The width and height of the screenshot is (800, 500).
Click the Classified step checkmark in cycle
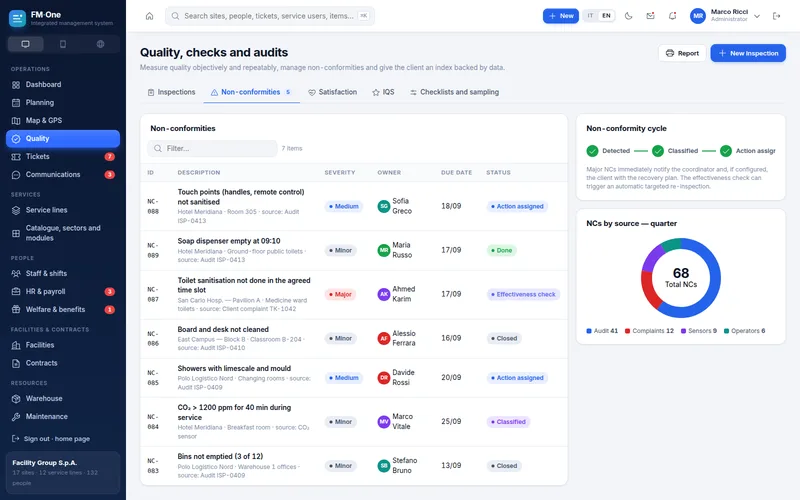click(x=658, y=151)
